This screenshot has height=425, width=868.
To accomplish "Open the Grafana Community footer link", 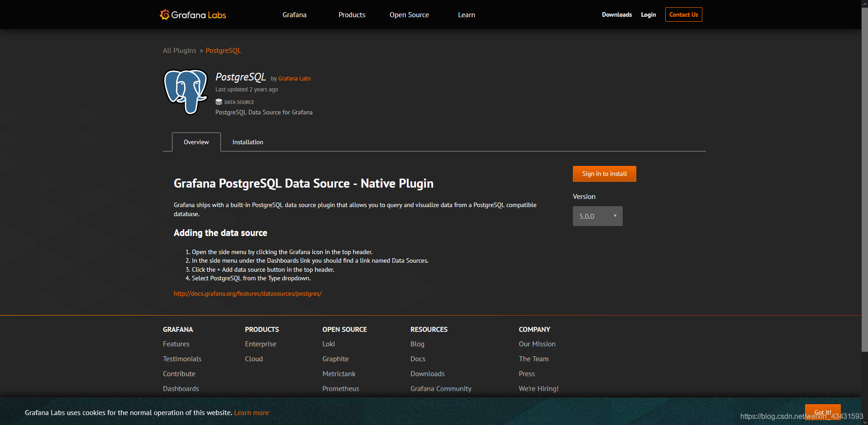I will (x=441, y=389).
